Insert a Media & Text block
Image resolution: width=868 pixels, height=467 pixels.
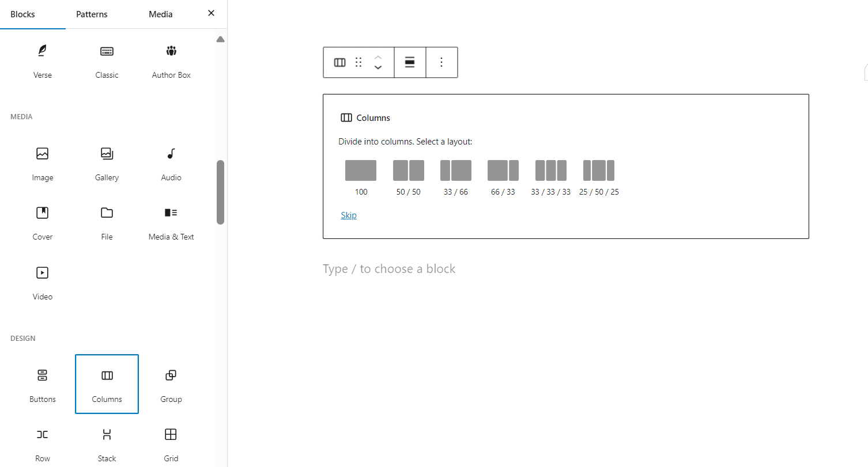171,223
